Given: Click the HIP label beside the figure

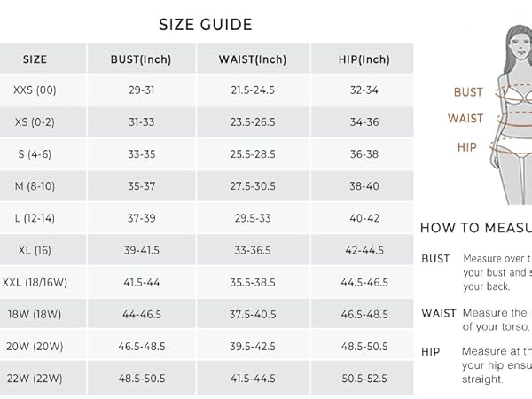Looking at the screenshot, I should [467, 147].
